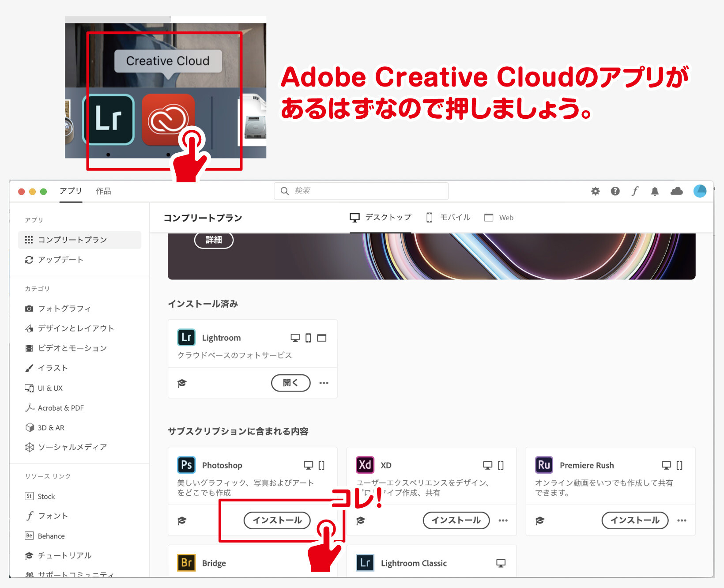This screenshot has height=588, width=724.
Task: Click the Bridge Br app icon
Action: point(186,563)
